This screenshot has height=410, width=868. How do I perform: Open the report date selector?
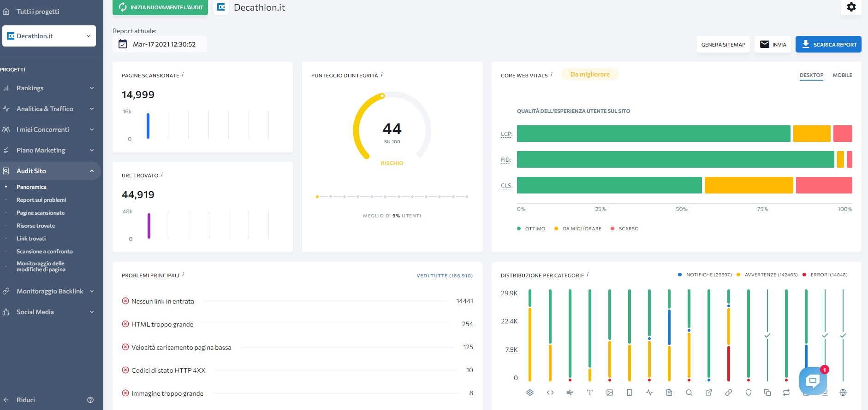point(160,44)
